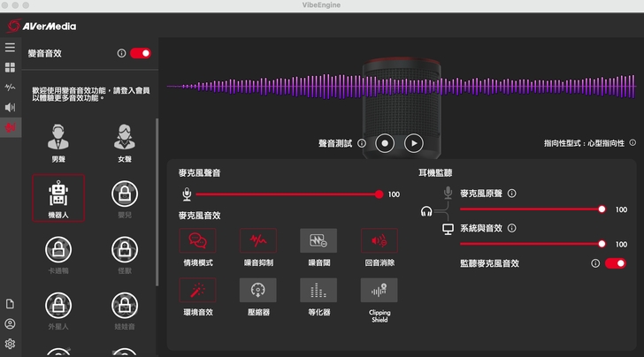Select the 機器人 robot voice effect
This screenshot has width=644, height=357.
58,194
